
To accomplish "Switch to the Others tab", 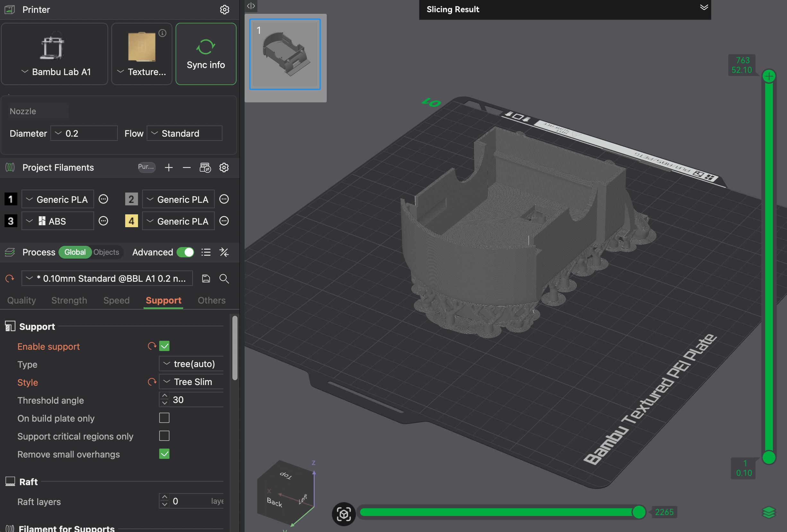I will 211,300.
